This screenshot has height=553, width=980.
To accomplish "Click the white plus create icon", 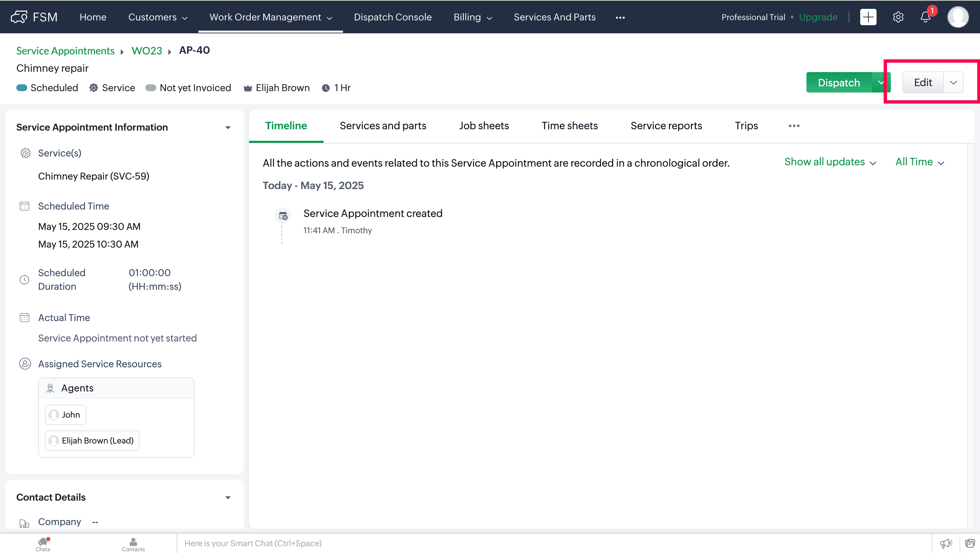I will pyautogui.click(x=868, y=17).
